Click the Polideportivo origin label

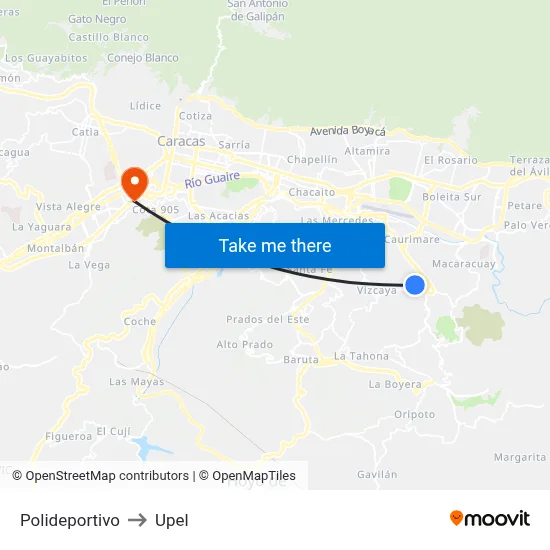(x=70, y=520)
